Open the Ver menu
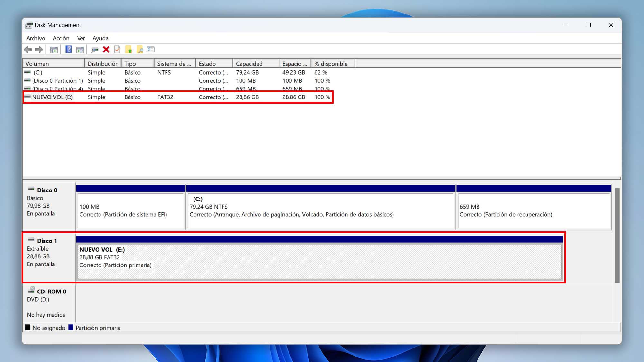Viewport: 644px width, 362px height. point(81,38)
